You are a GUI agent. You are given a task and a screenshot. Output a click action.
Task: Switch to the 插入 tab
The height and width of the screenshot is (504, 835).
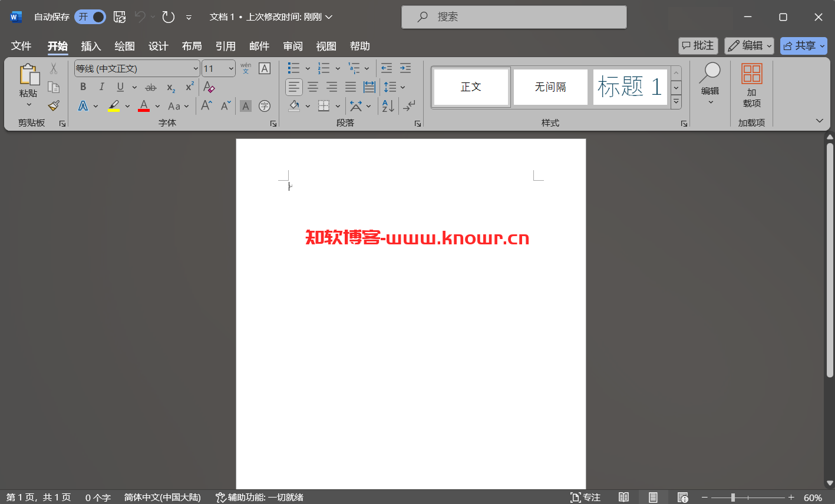[x=91, y=46]
